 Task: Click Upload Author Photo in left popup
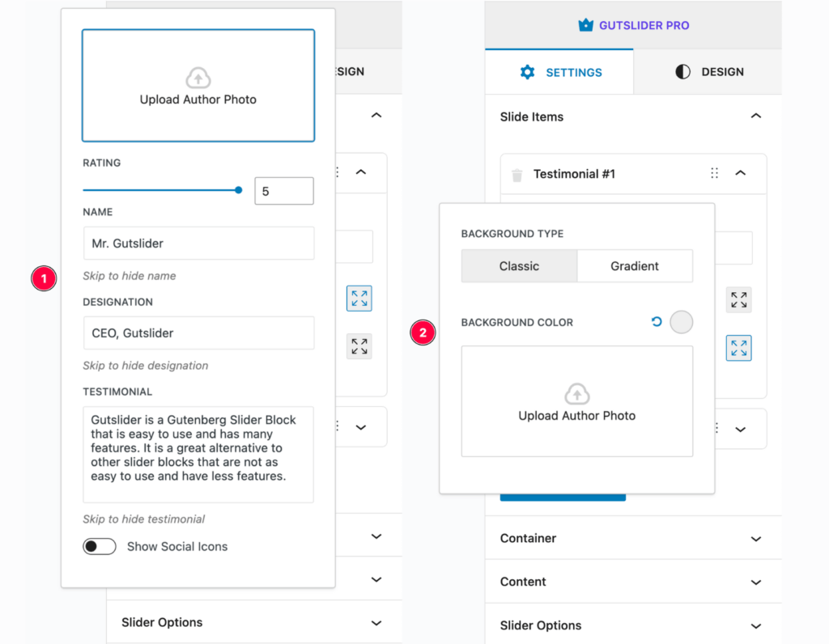pos(198,86)
